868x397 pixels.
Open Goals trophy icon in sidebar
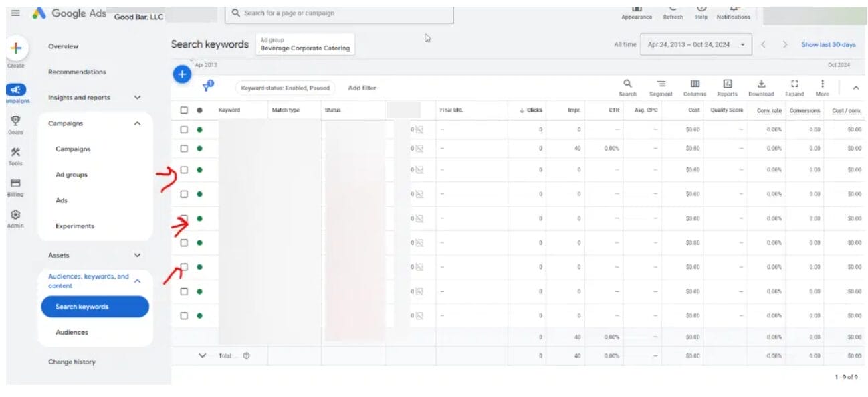pos(15,121)
